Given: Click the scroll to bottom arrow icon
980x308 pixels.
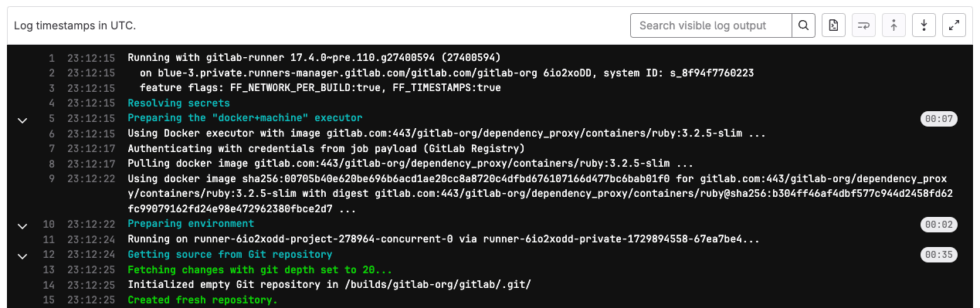Looking at the screenshot, I should pyautogui.click(x=924, y=25).
